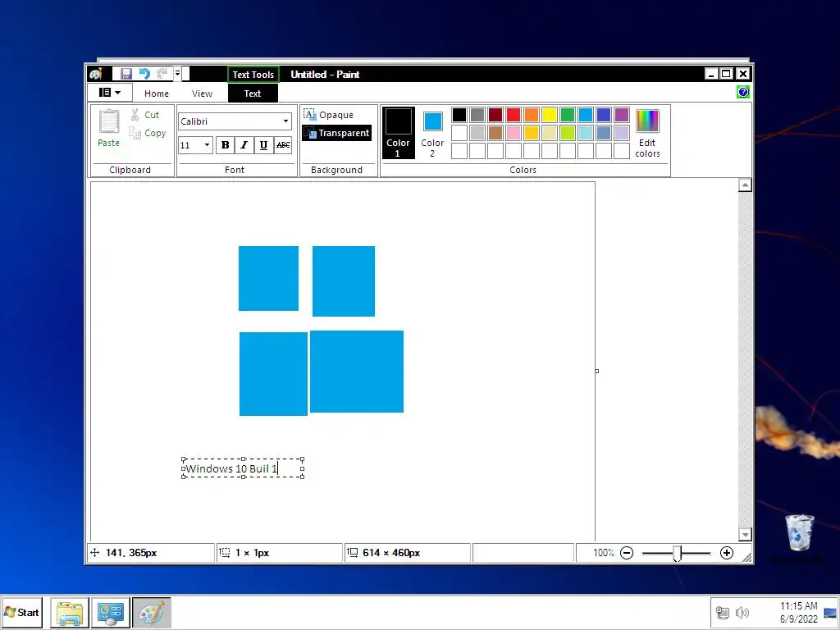This screenshot has width=840, height=630.
Task: Click the vertical scrollbar down arrow
Action: [x=745, y=534]
